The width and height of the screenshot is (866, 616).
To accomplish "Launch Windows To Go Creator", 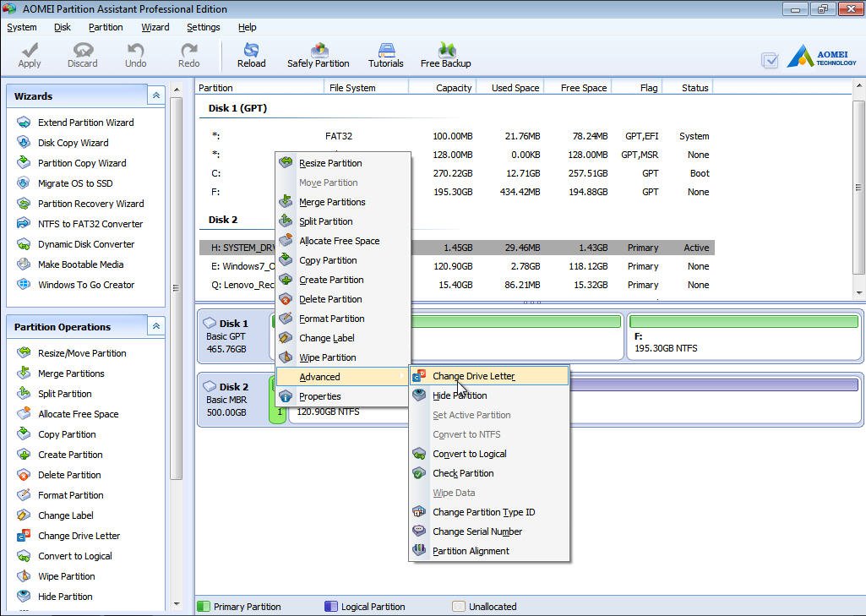I will pos(85,285).
